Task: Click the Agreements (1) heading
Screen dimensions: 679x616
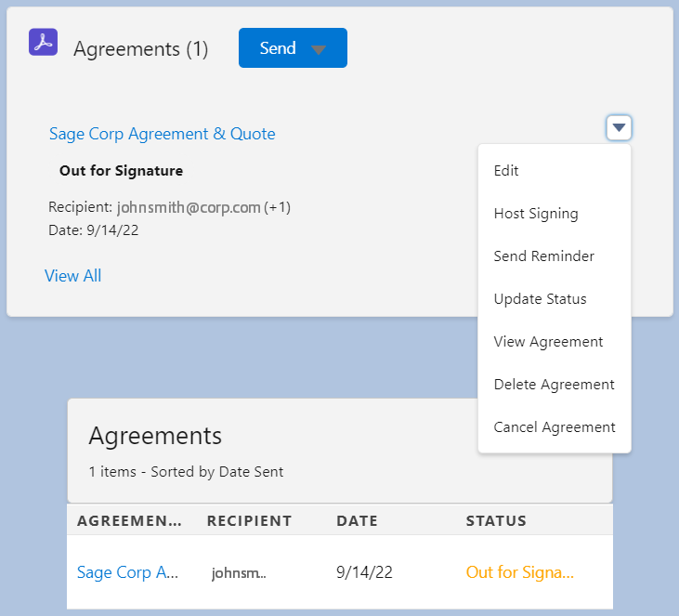Action: pos(141,49)
